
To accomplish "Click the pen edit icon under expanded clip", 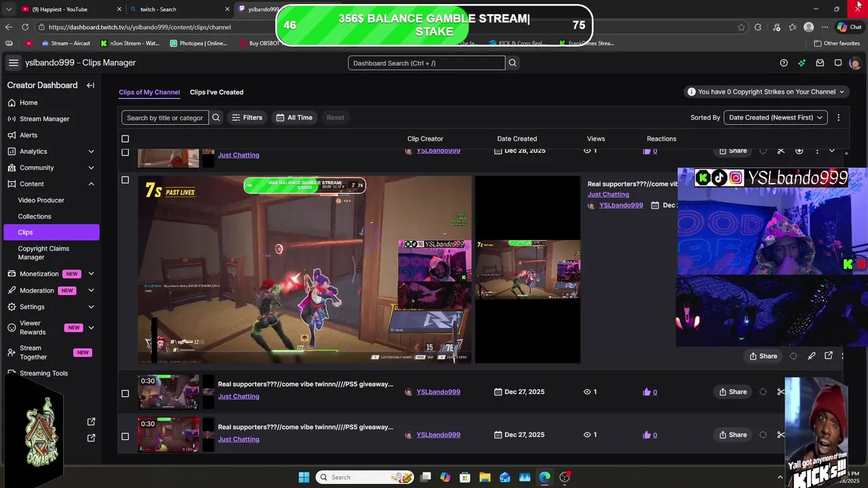I will [x=811, y=356].
